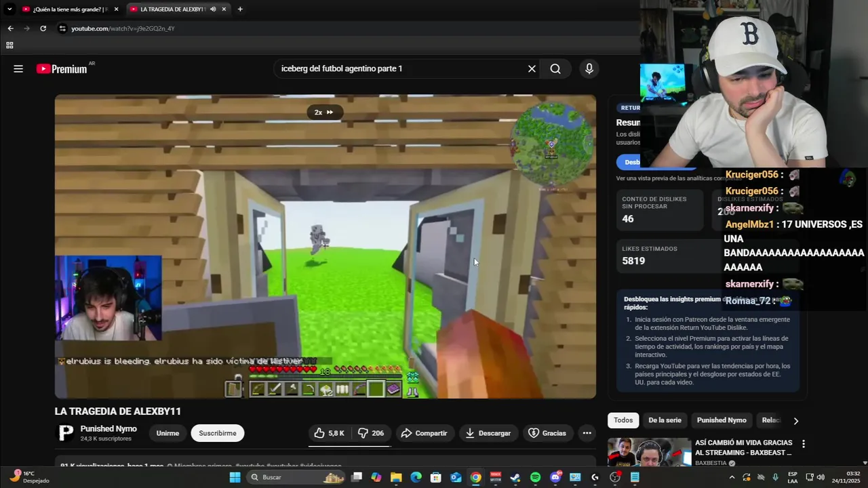Click the Unirme join button
The width and height of the screenshot is (868, 488).
(x=167, y=433)
